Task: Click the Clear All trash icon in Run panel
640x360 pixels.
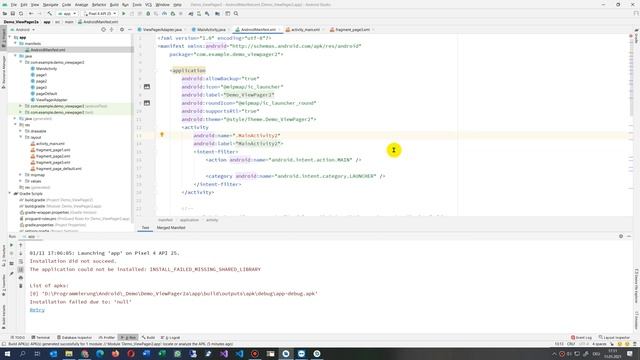Action: (x=21, y=286)
